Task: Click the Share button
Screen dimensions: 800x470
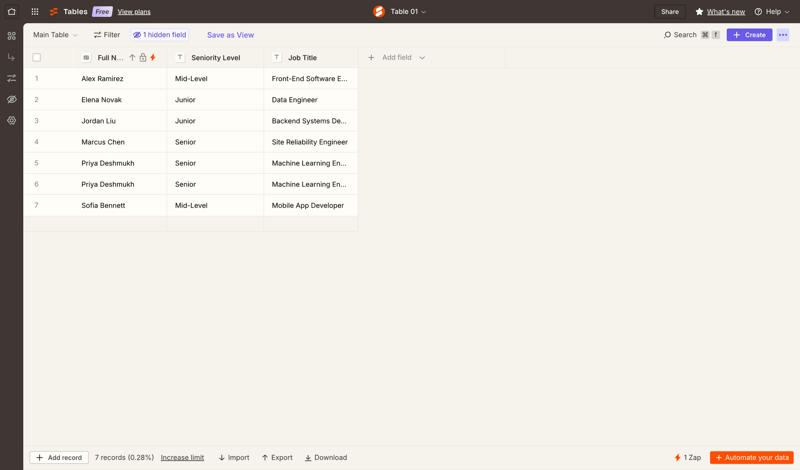Action: pyautogui.click(x=670, y=11)
